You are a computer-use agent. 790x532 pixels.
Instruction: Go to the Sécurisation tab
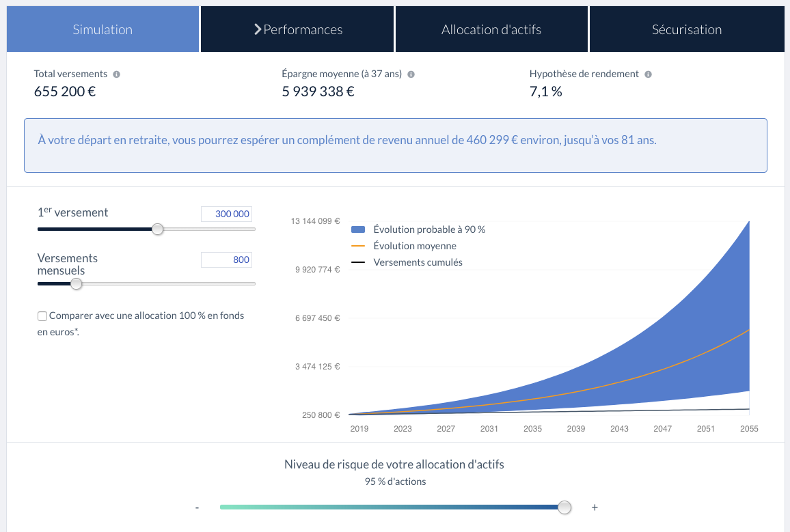tap(686, 29)
